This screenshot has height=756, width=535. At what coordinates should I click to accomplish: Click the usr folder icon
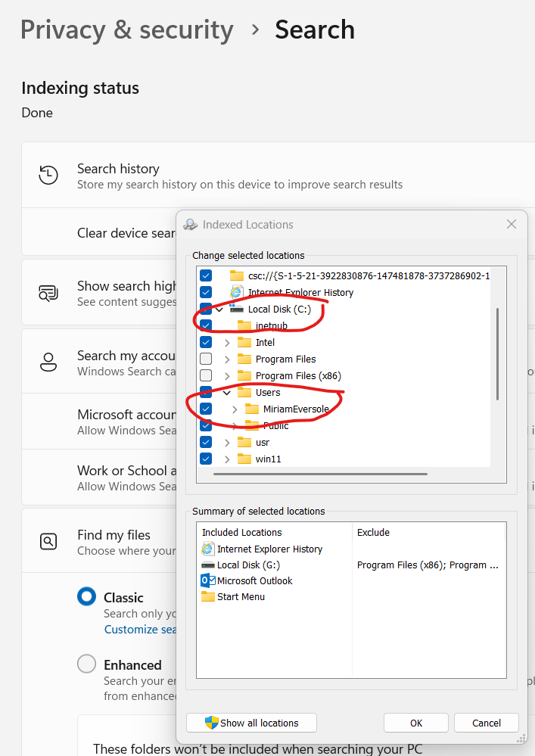(x=244, y=442)
